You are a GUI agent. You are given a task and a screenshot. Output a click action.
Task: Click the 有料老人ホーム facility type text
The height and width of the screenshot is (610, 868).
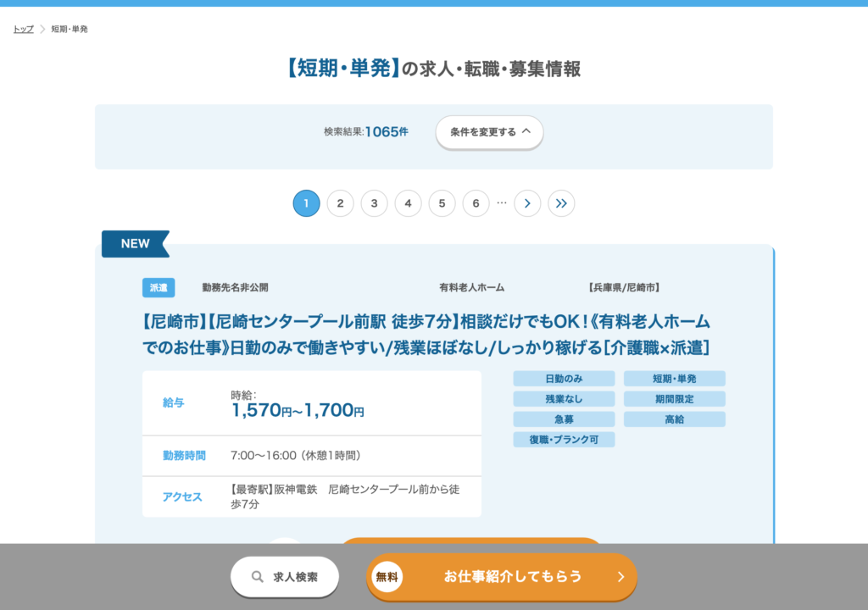[471, 288]
